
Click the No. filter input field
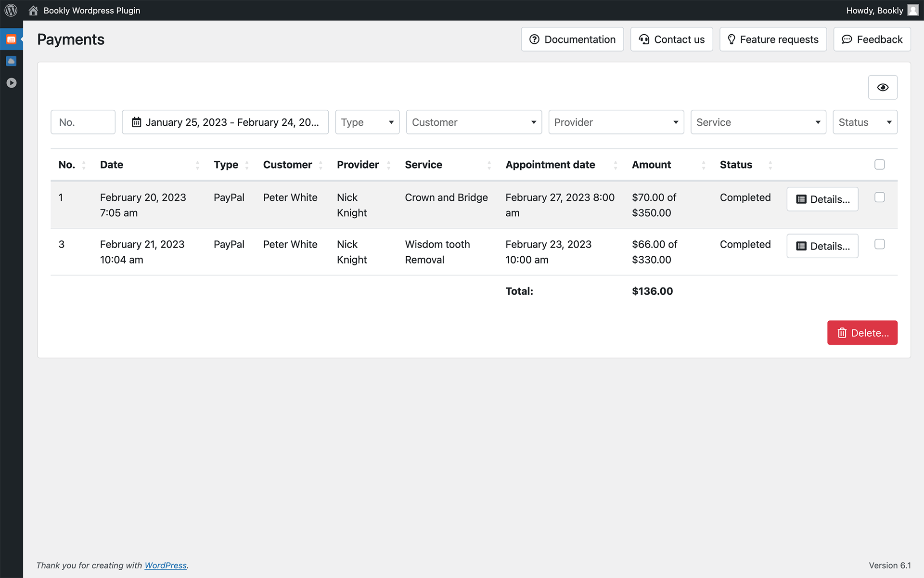tap(83, 122)
